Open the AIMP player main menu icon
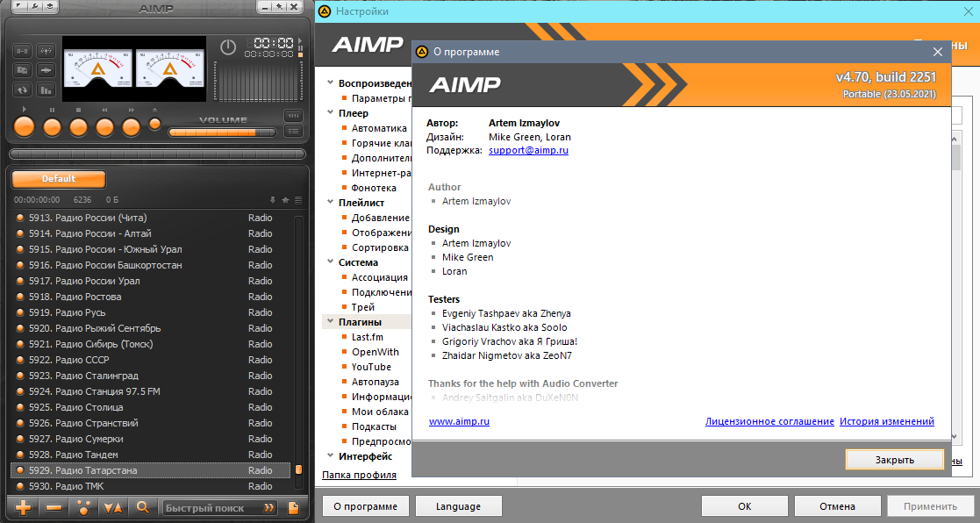 click(x=20, y=7)
